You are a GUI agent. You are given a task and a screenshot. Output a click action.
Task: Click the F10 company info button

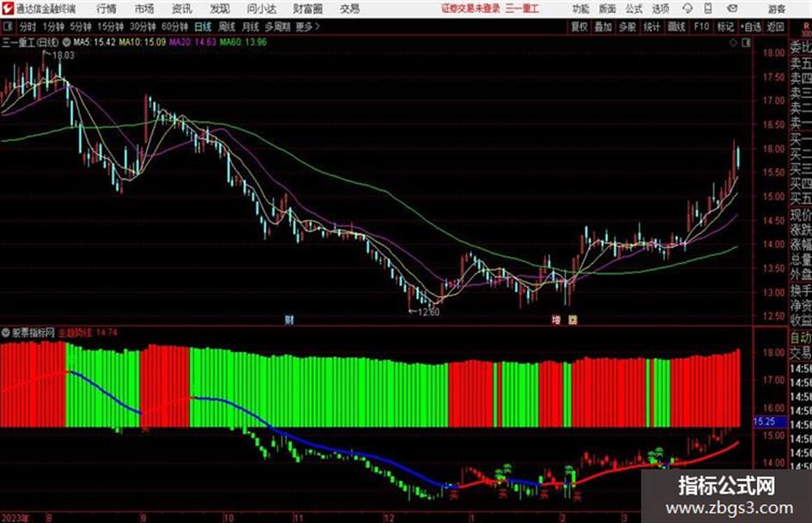click(x=701, y=27)
